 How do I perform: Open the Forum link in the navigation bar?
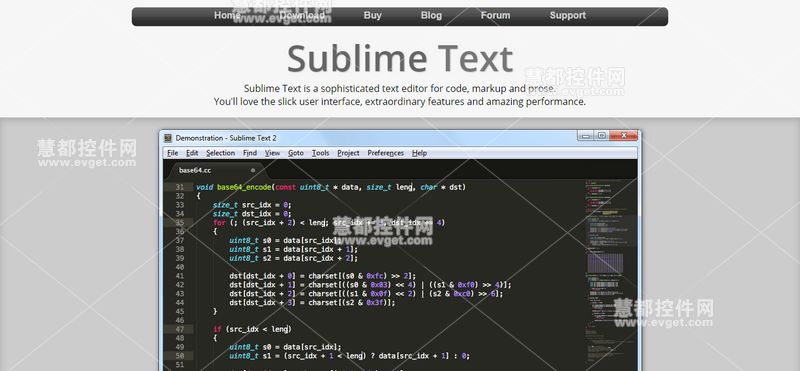click(x=495, y=15)
